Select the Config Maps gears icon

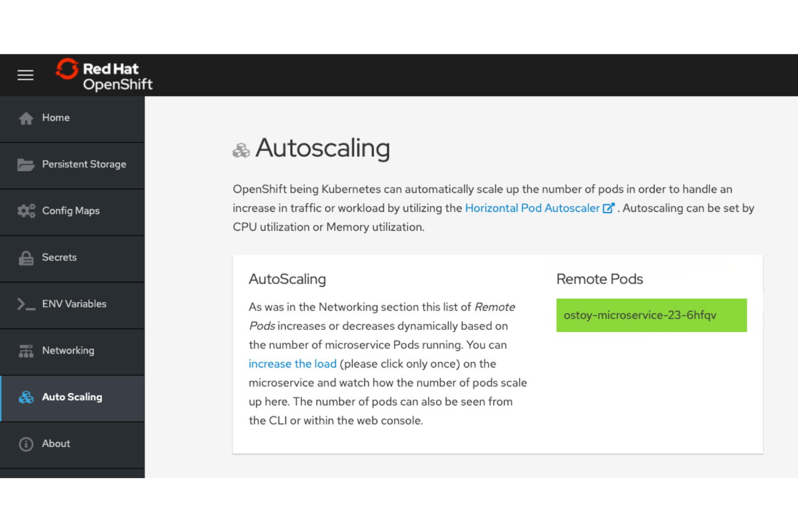pyautogui.click(x=26, y=211)
